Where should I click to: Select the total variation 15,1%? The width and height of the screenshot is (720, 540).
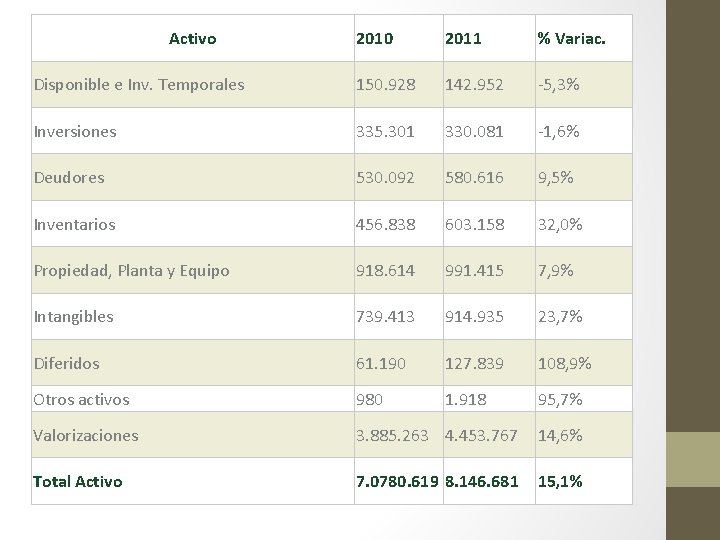(560, 482)
